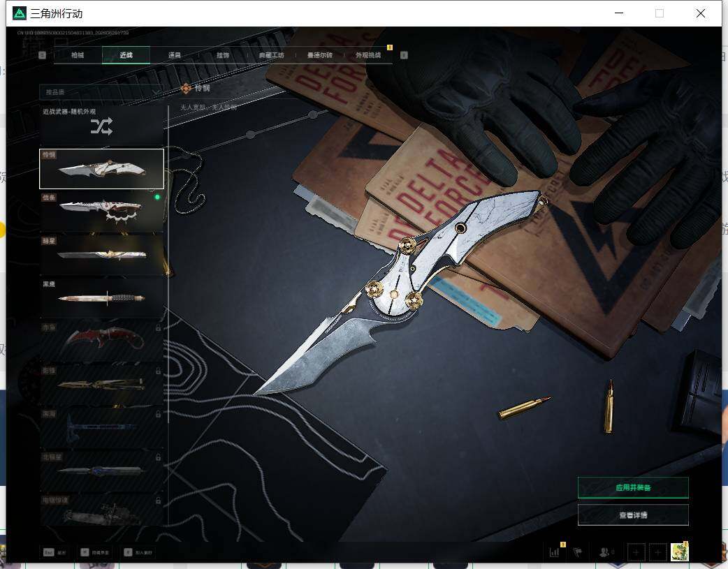Select the 外观挑战 tab

[368, 54]
